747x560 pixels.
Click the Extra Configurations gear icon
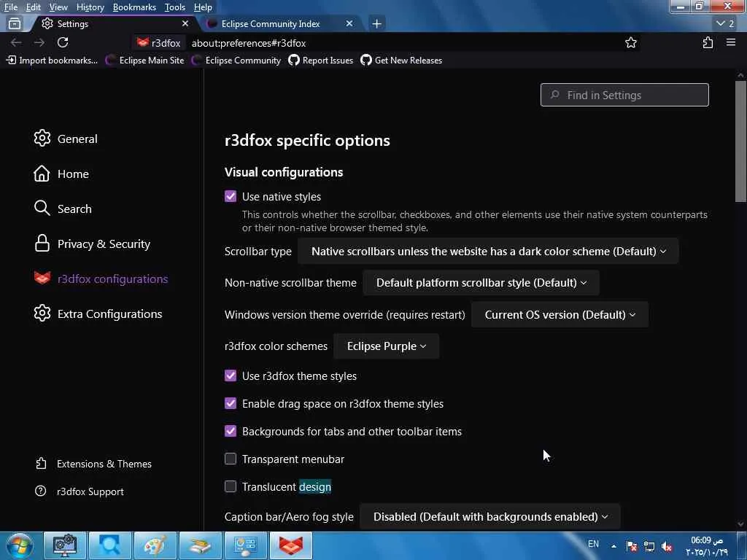coord(42,313)
